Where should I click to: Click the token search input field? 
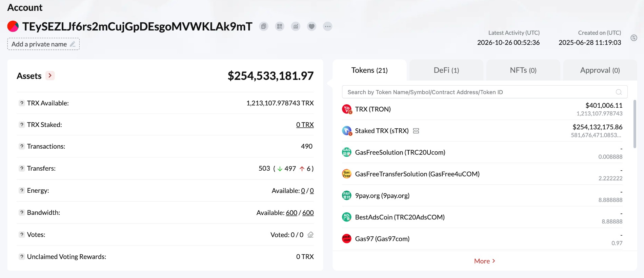tap(485, 92)
